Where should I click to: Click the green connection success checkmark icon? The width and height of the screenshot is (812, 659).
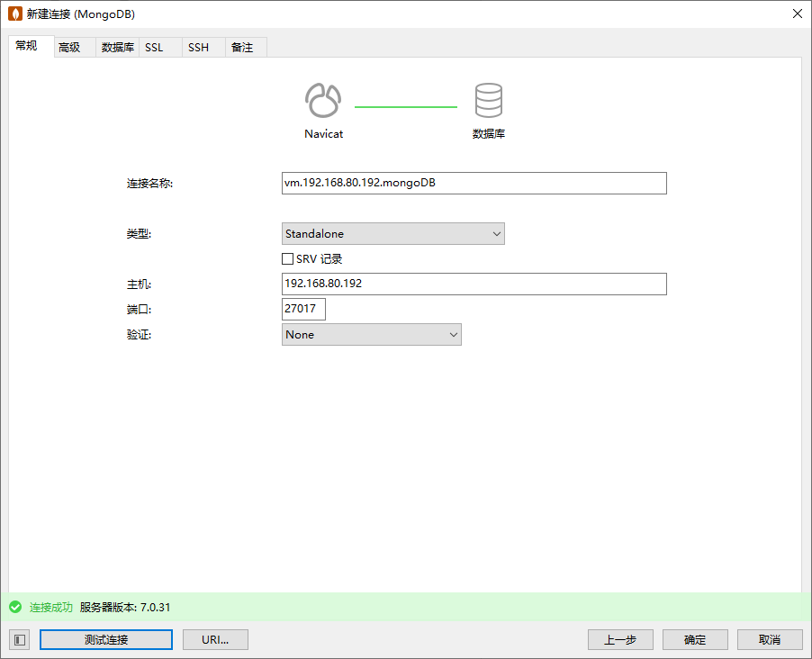point(15,607)
